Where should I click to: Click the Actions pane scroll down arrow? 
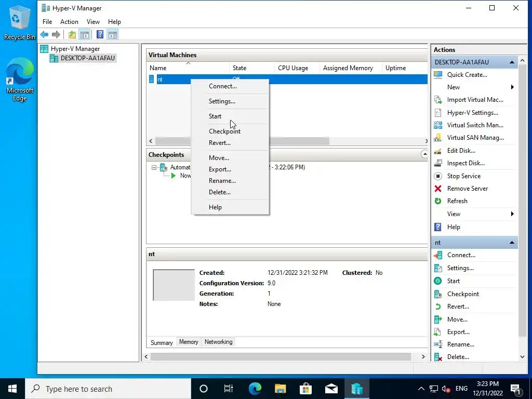tap(523, 356)
